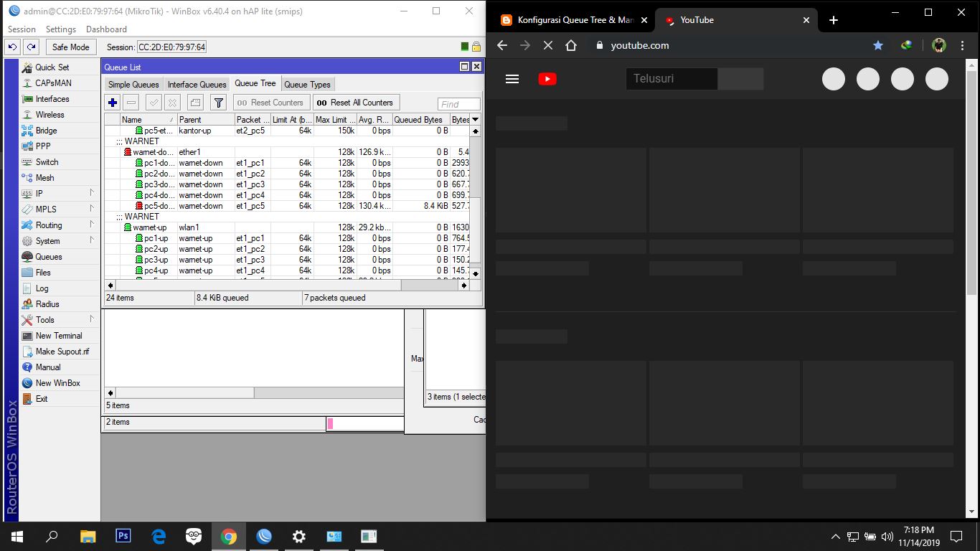Click the YouTube logo
The width and height of the screenshot is (980, 551).
pyautogui.click(x=547, y=79)
